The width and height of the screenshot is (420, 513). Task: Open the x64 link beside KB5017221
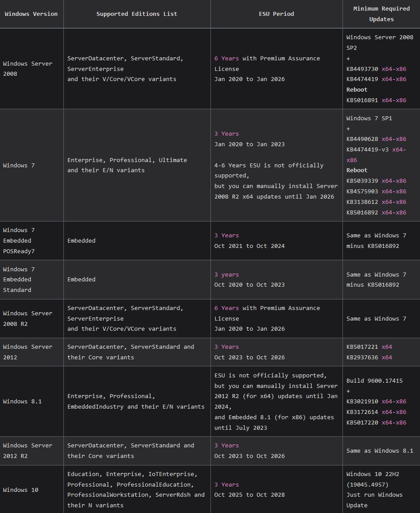[x=387, y=347]
